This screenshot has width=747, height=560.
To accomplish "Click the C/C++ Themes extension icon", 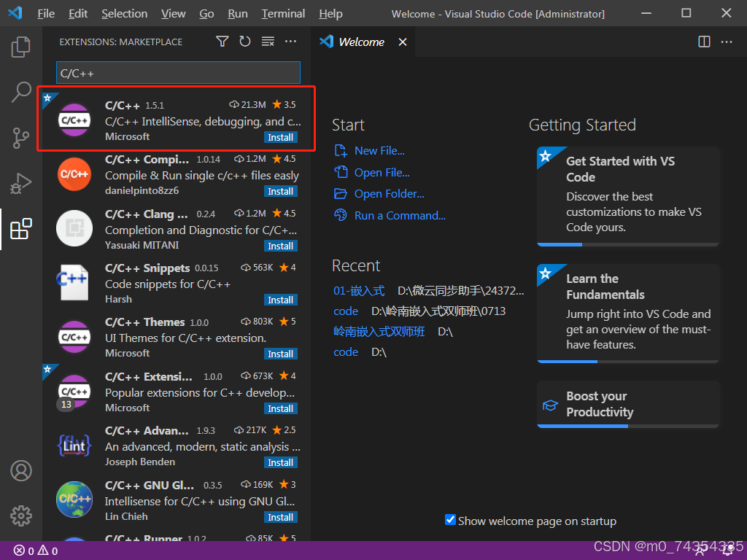I will [74, 337].
